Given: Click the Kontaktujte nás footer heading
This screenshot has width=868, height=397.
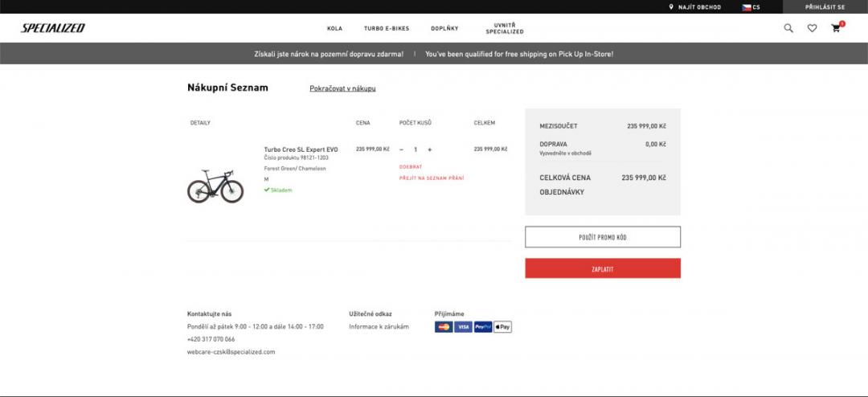Looking at the screenshot, I should (x=209, y=314).
